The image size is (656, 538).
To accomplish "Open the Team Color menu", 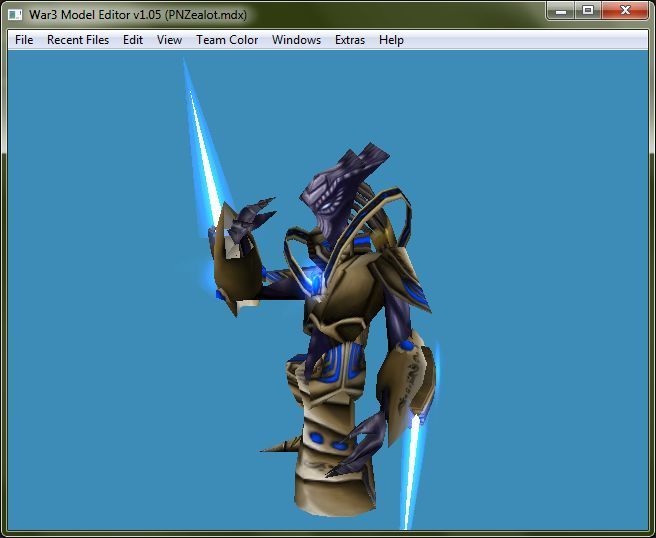I will click(x=227, y=40).
